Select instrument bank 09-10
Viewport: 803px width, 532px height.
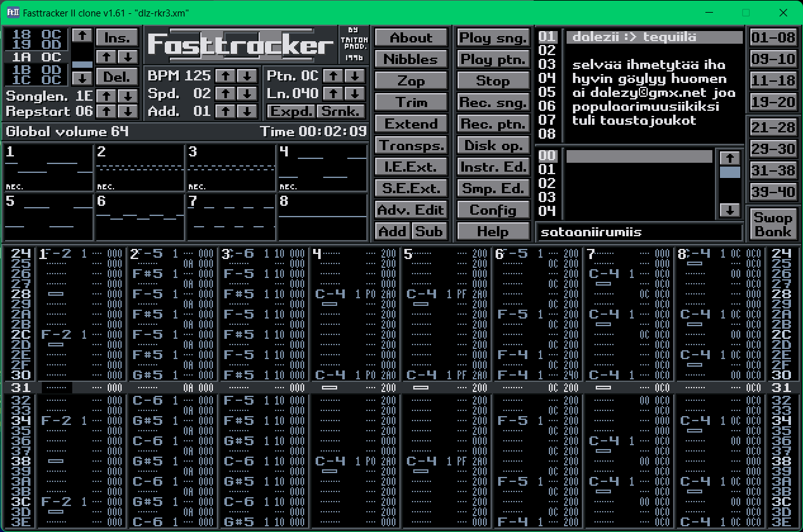[x=773, y=59]
